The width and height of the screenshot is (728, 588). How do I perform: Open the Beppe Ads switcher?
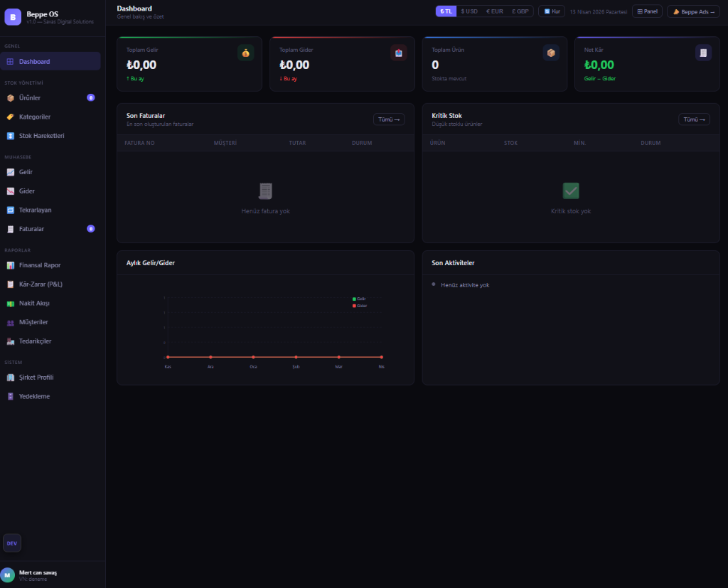(x=693, y=11)
